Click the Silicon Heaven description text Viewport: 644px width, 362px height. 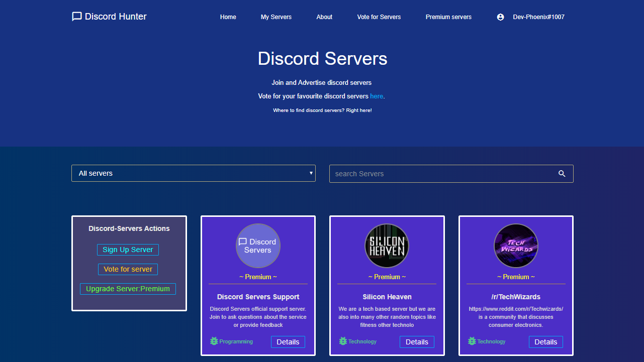point(387,317)
